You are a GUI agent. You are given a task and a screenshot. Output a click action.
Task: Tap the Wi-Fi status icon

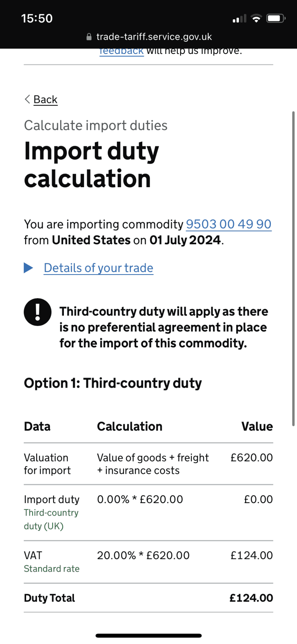[256, 19]
